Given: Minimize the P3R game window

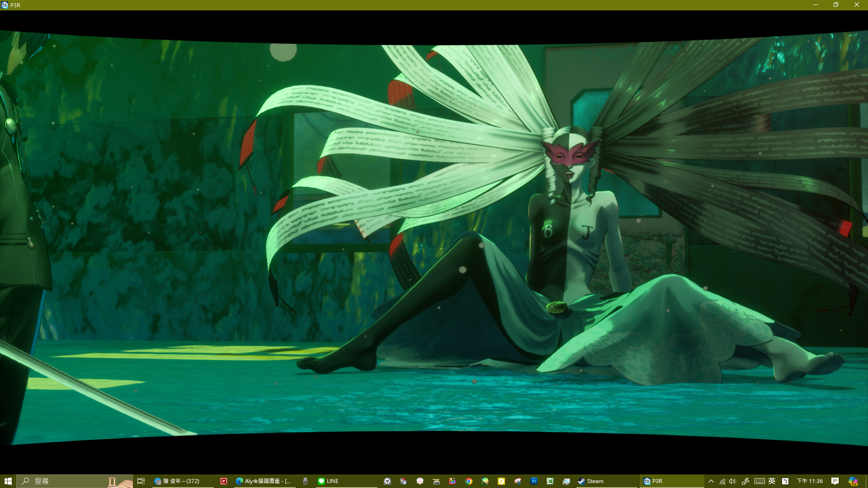Looking at the screenshot, I should (x=816, y=5).
